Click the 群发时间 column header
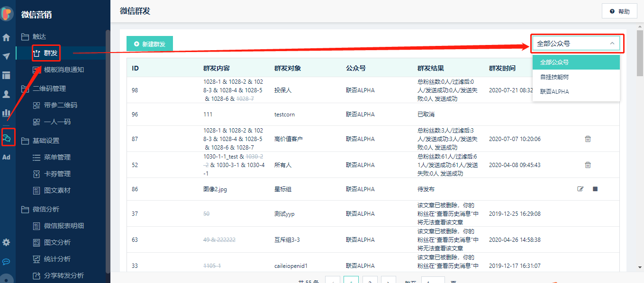 [502, 68]
